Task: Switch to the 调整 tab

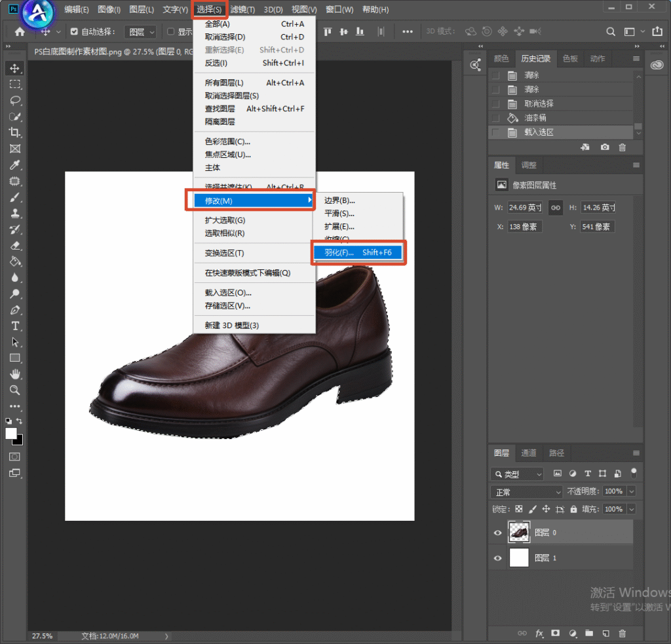Action: coord(529,165)
